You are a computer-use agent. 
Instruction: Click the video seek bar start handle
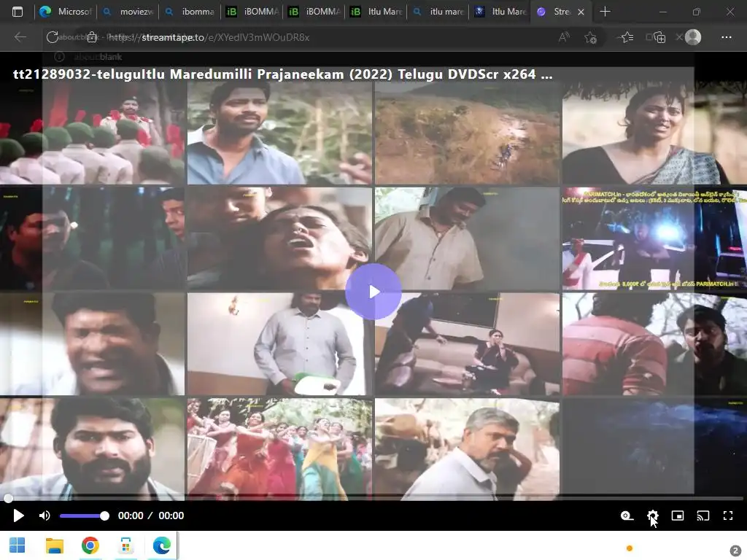8,499
